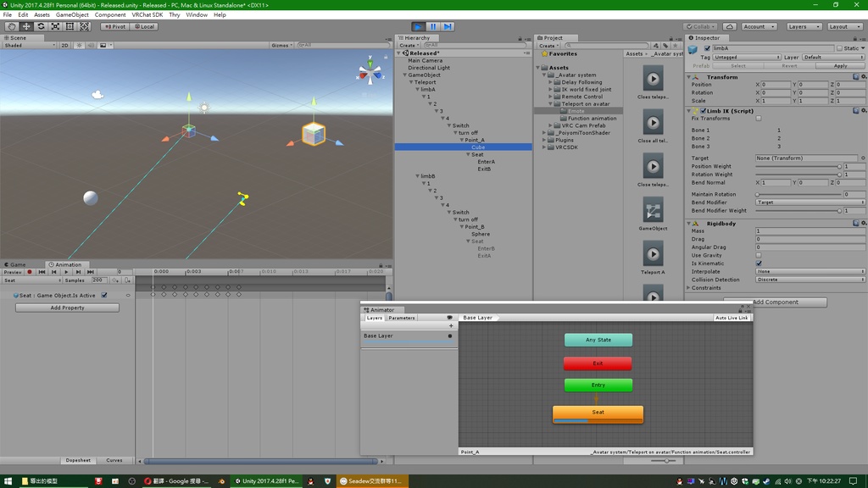The height and width of the screenshot is (488, 868).
Task: Select the Hand tool in the toolbar
Action: pos(11,26)
